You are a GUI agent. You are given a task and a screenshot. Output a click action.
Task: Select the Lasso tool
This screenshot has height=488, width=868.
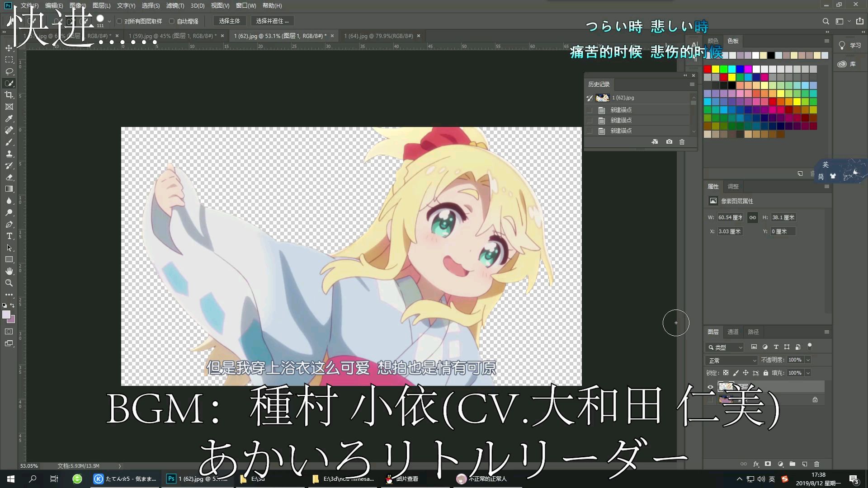[x=9, y=71]
